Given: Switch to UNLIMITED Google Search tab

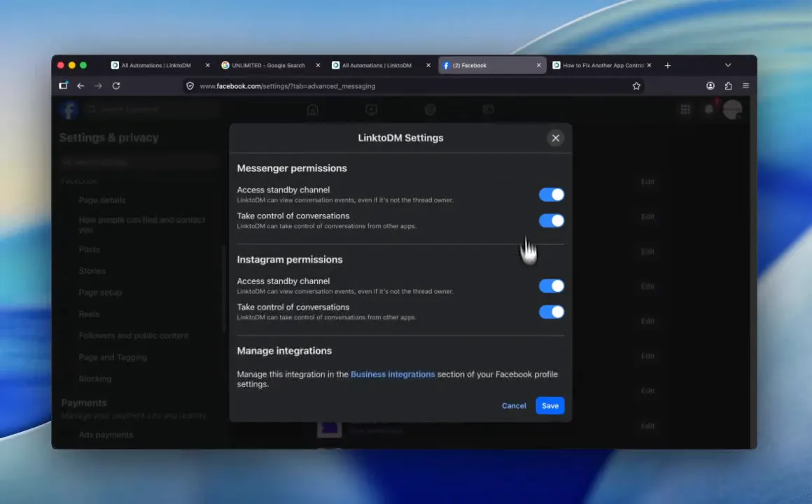Looking at the screenshot, I should coord(267,65).
